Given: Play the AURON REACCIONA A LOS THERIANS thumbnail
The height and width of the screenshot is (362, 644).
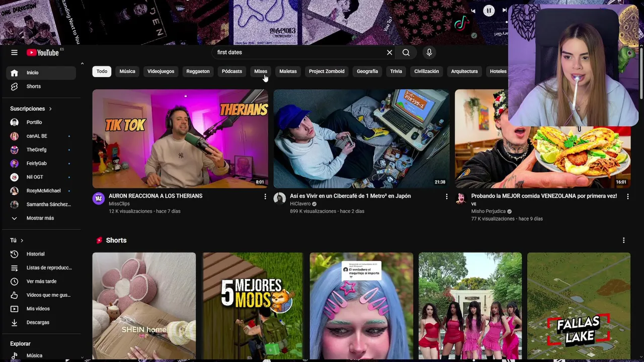Looking at the screenshot, I should 180,139.
